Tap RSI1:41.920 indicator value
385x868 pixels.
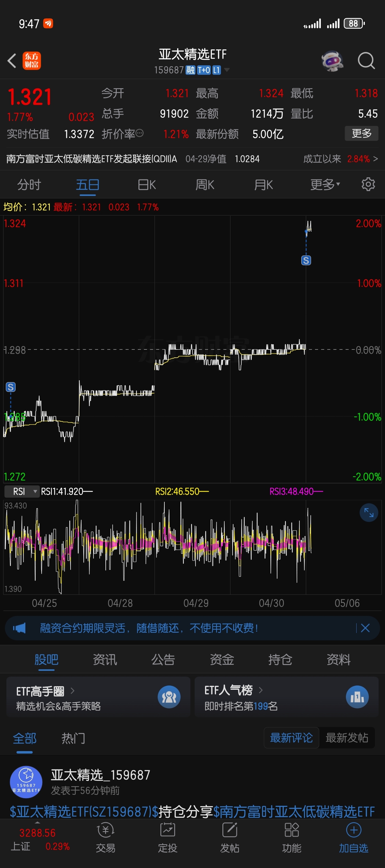click(x=67, y=492)
